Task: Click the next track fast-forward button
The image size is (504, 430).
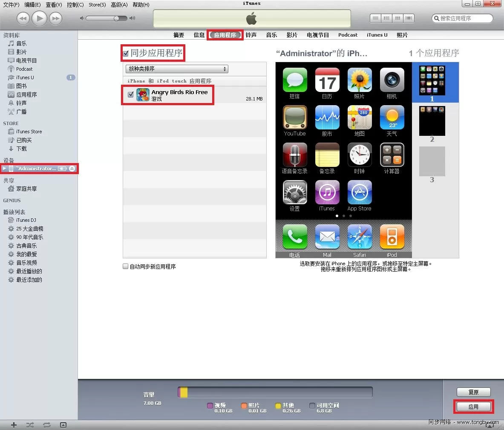Action: [x=56, y=18]
